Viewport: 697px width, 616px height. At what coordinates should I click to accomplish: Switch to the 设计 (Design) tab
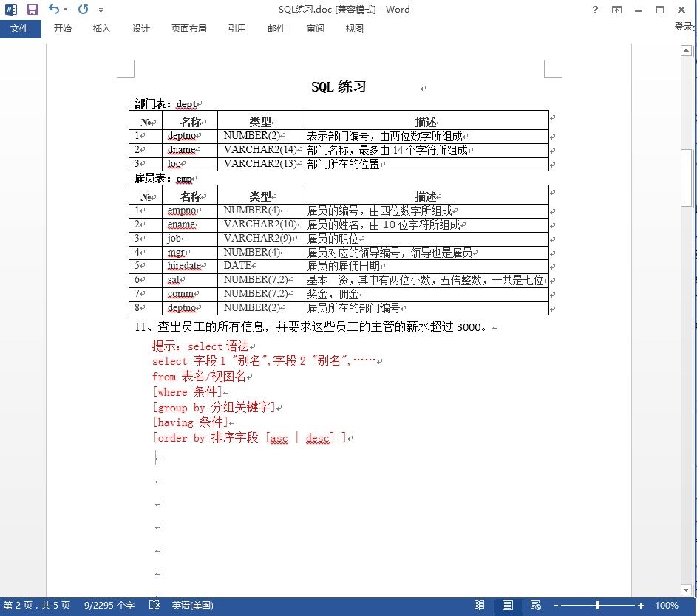click(141, 29)
